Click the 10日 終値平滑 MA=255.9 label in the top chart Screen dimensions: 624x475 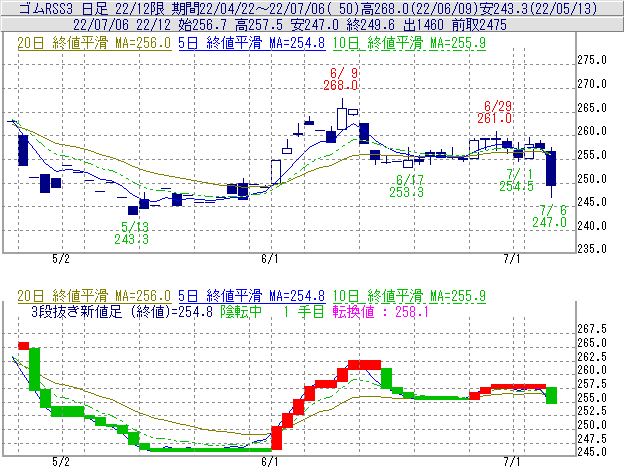(x=409, y=43)
